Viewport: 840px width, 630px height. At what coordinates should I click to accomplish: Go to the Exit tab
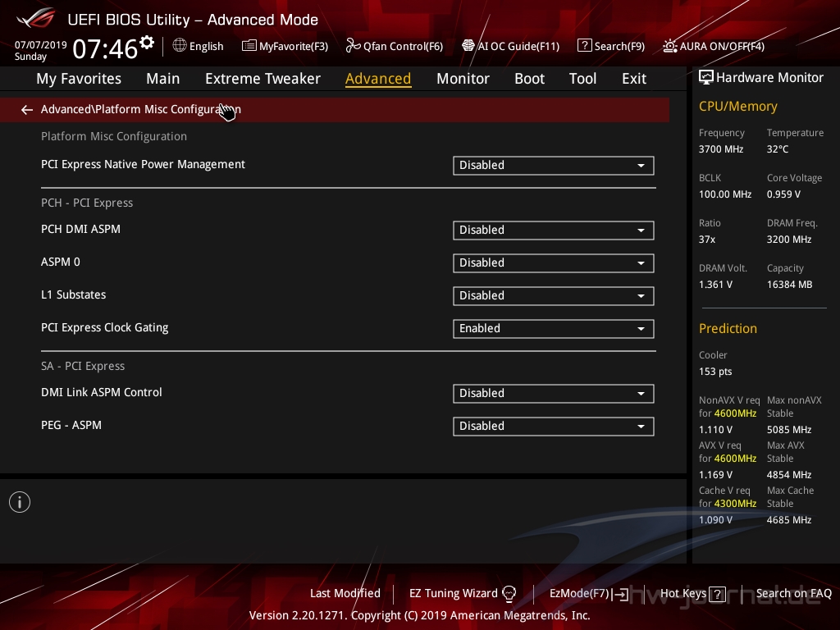tap(634, 79)
